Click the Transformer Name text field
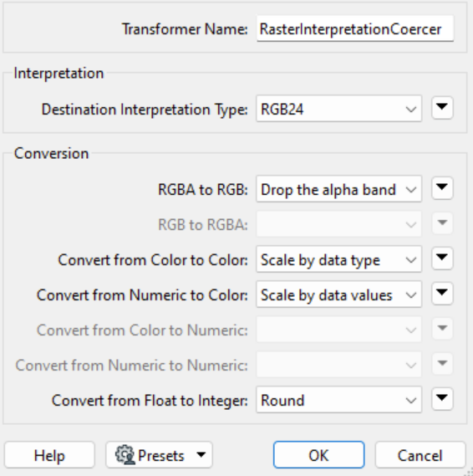Screen dimensions: 473x476 pyautogui.click(x=355, y=28)
